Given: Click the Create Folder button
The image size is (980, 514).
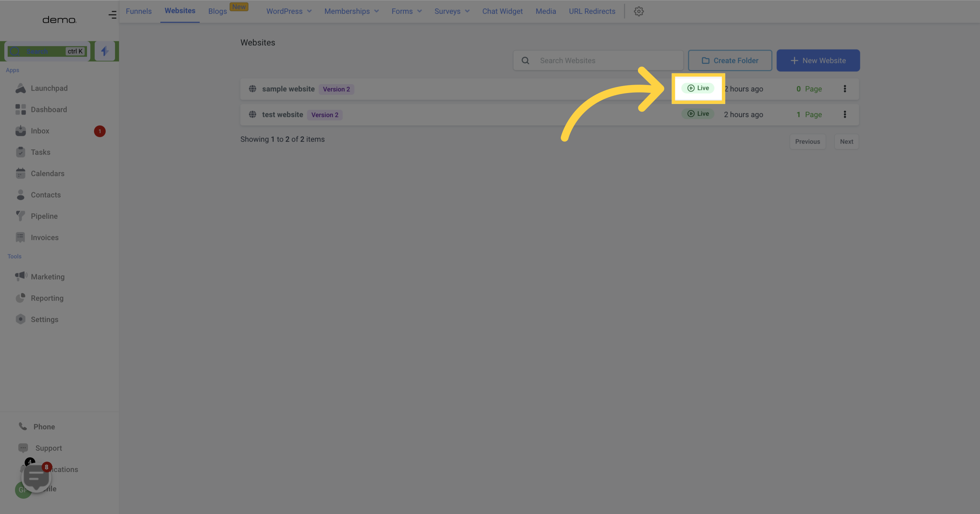Looking at the screenshot, I should click(730, 60).
